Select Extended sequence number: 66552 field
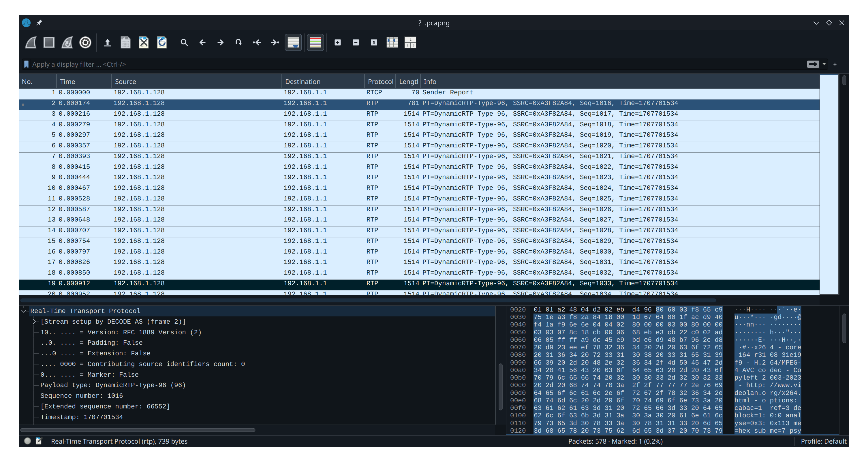Screen dimensions: 868x469 click(x=105, y=406)
